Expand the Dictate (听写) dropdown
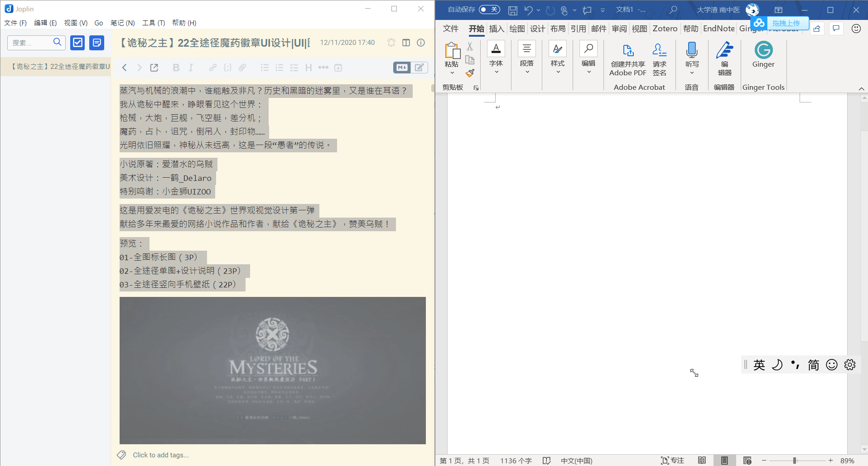The width and height of the screenshot is (868, 466). 692,73
